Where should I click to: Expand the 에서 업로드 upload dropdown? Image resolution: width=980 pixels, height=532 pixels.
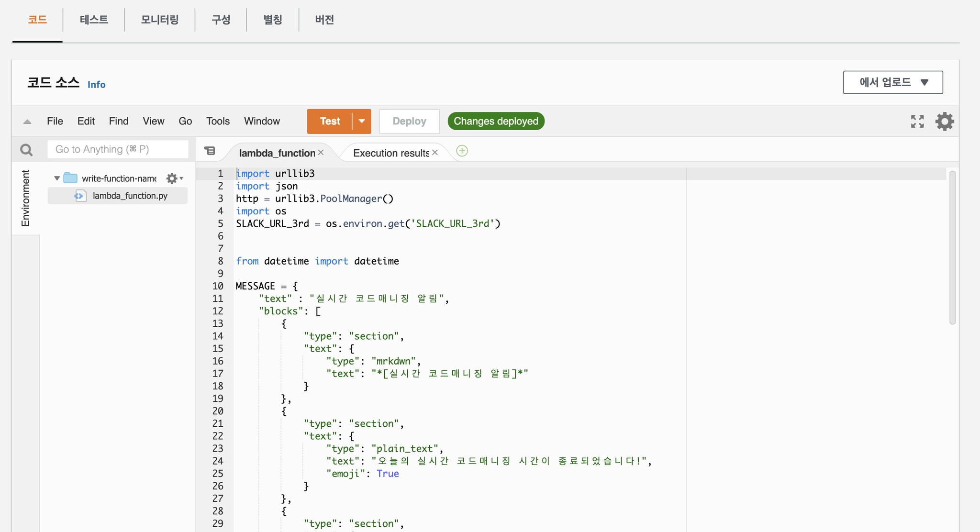[x=892, y=82]
